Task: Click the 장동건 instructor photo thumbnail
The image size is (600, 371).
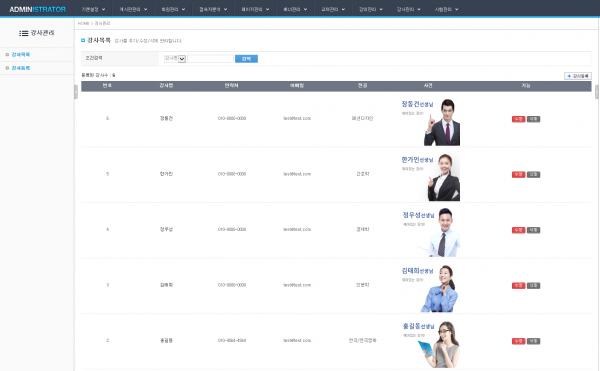Action: tap(428, 122)
